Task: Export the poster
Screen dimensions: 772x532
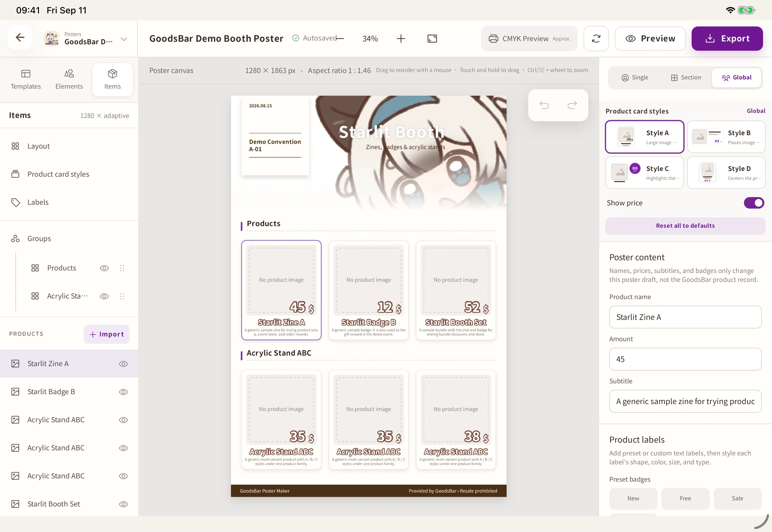Action: (727, 39)
